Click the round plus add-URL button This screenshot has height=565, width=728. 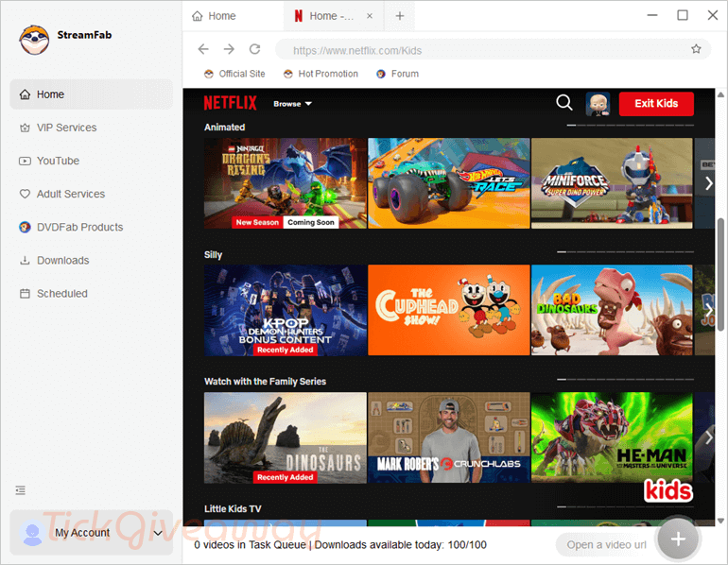[678, 539]
